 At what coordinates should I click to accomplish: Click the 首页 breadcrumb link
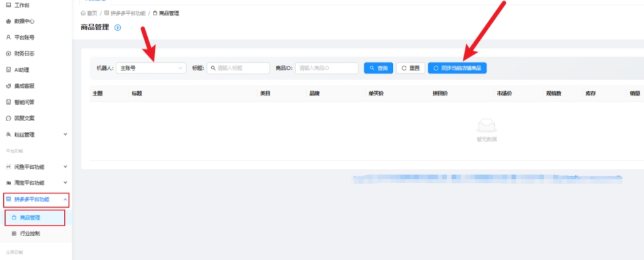[89, 13]
